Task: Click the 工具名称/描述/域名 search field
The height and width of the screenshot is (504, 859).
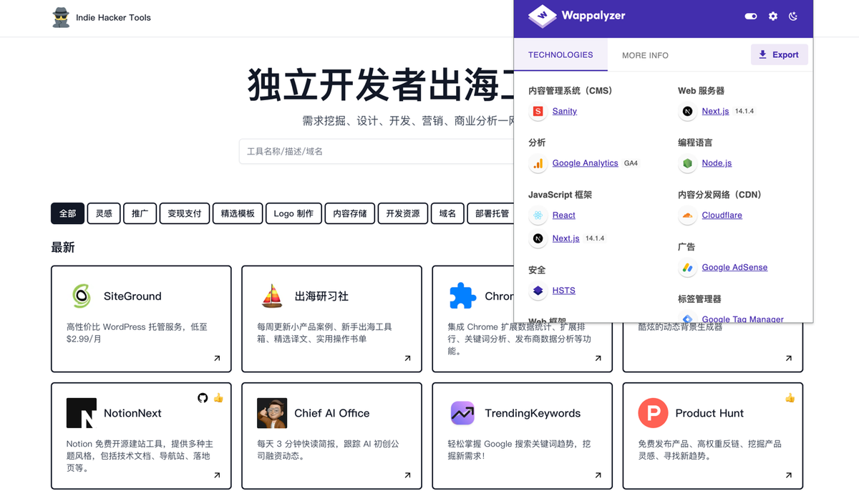Action: coord(376,152)
